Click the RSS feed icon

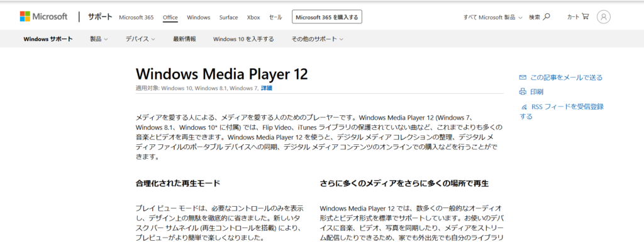coord(524,107)
